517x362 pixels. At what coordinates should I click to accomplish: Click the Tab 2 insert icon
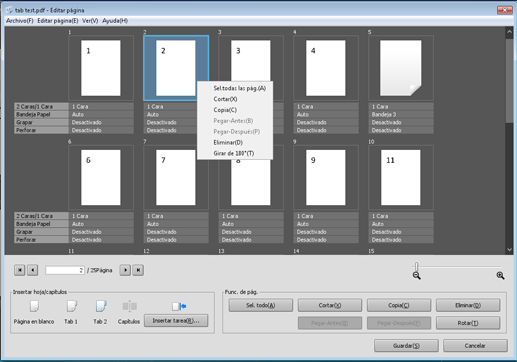101,306
